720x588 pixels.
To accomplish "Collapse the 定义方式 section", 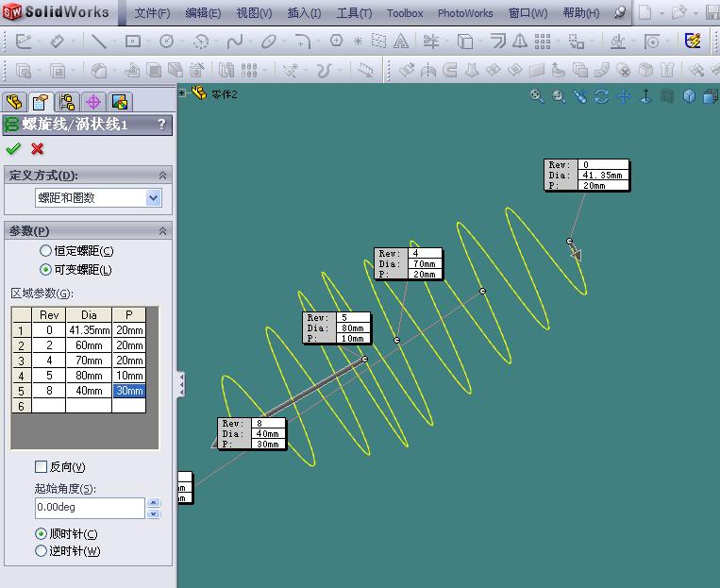I will tap(162, 176).
